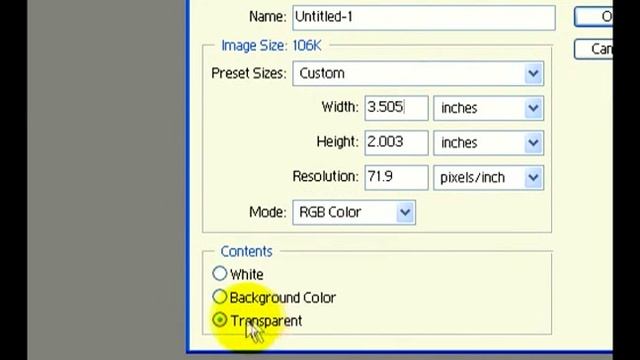Click the Preset Sizes label

click(x=249, y=73)
